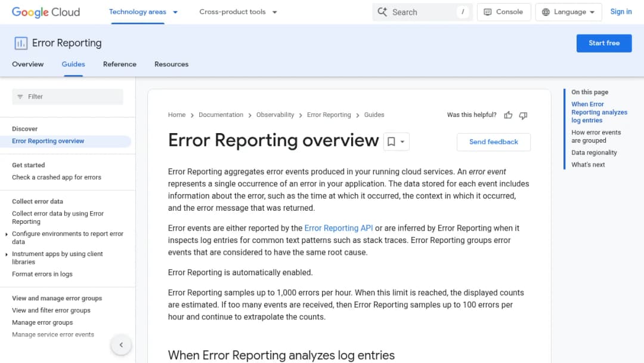The image size is (644, 363).
Task: Click the Send feedback button
Action: pyautogui.click(x=493, y=142)
